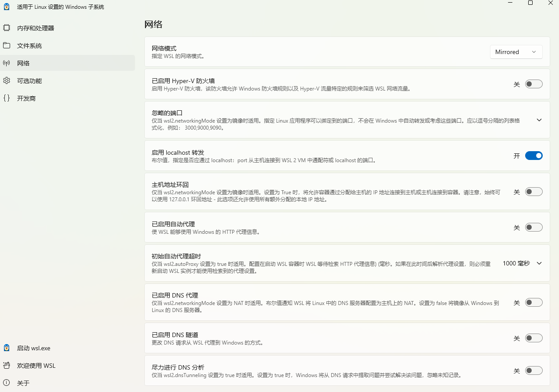Open the 关于 page label
The height and width of the screenshot is (392, 559).
click(x=23, y=383)
